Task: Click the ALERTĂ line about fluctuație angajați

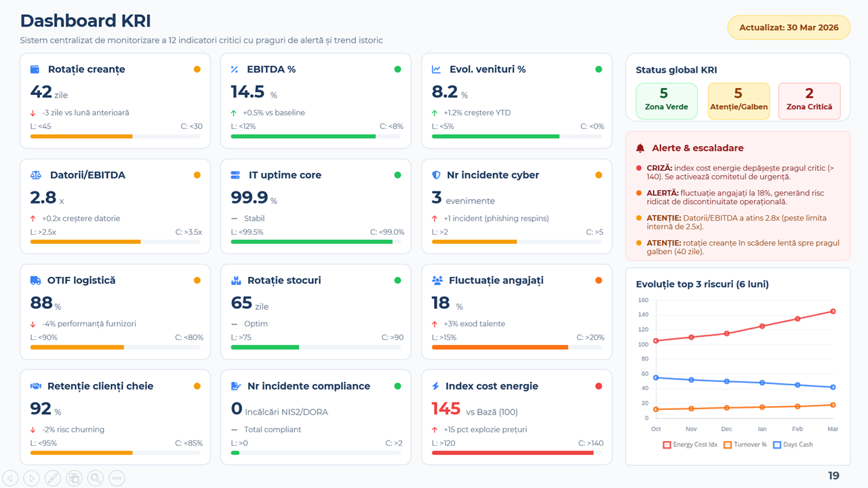Action: point(736,198)
